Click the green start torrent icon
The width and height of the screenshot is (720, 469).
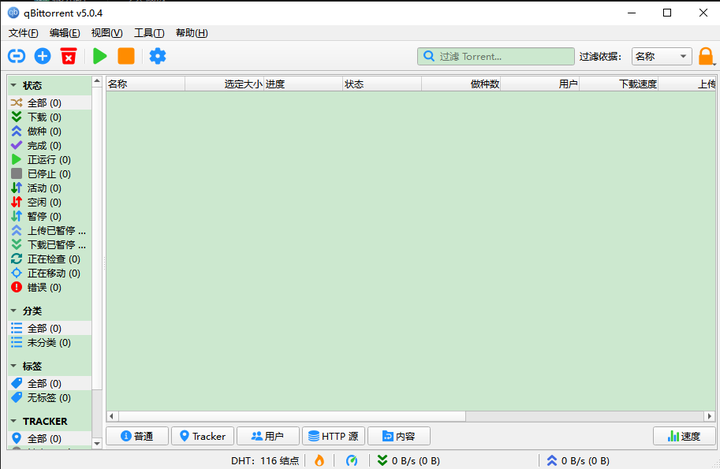(x=100, y=57)
